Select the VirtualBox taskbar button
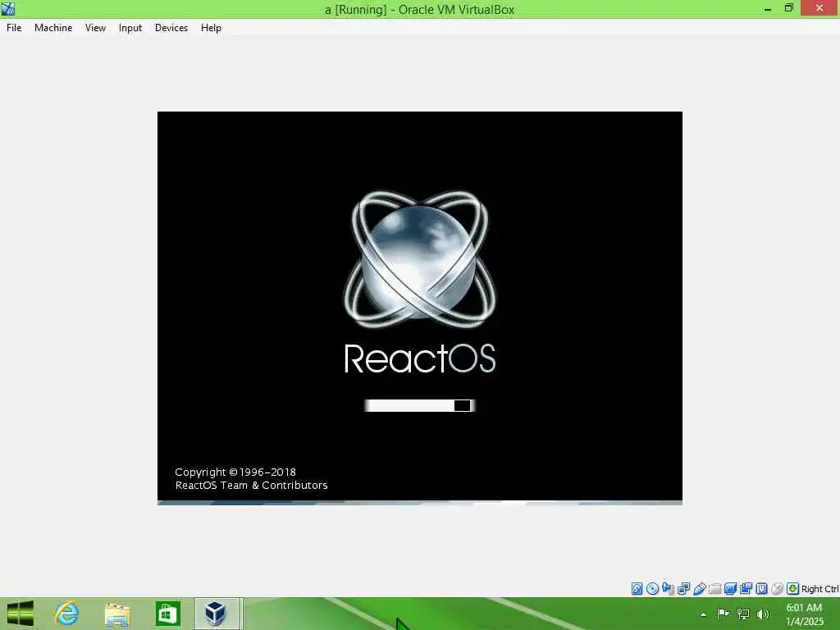 pyautogui.click(x=217, y=614)
